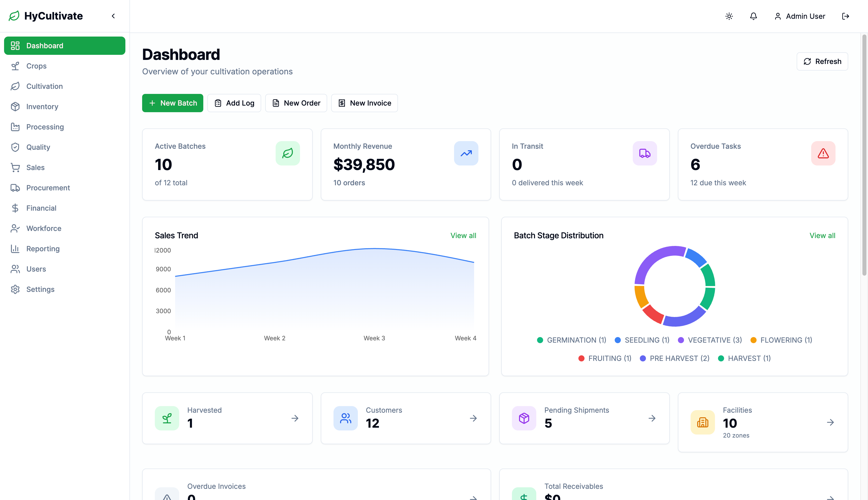
Task: Open the Cultivation page from the sidebar
Action: point(44,86)
